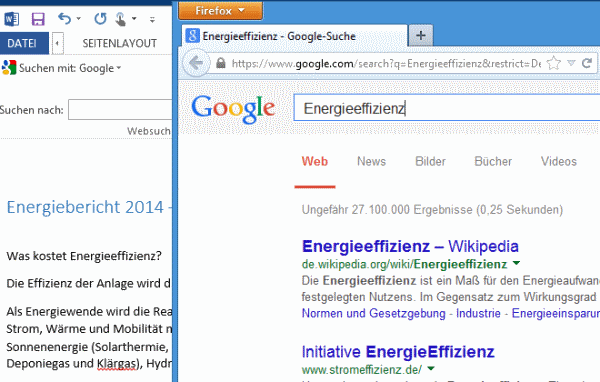Image resolution: width=600 pixels, height=382 pixels.
Task: Open the 'Energieeffizienz – Wikipedia' result
Action: 410,246
